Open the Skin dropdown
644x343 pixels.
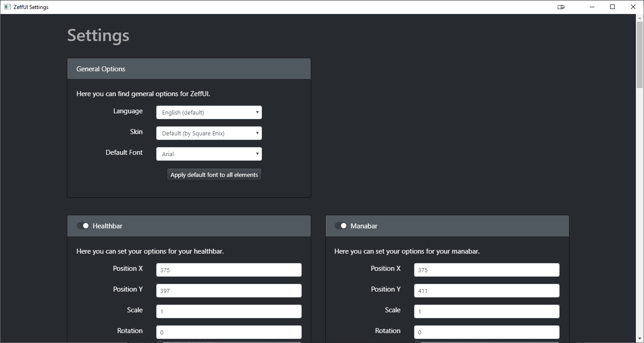click(x=209, y=133)
